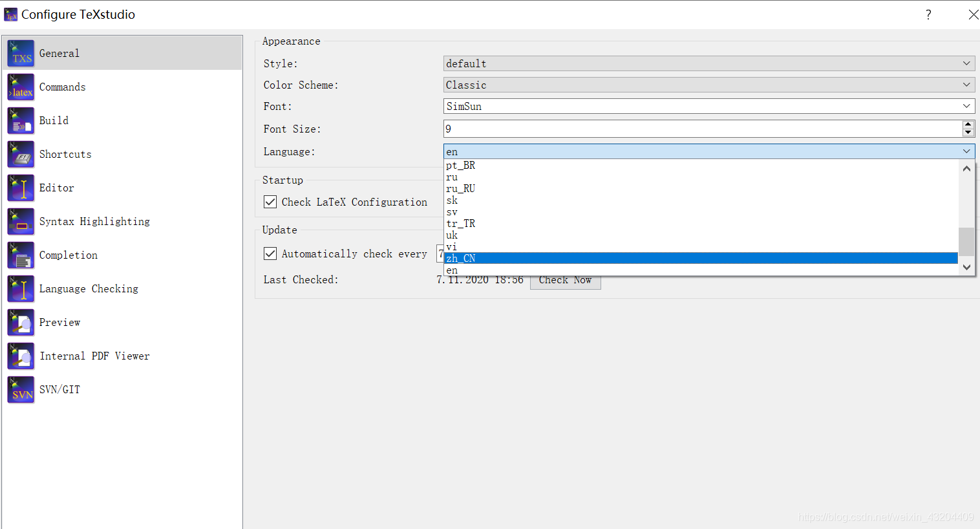Viewport: 980px width, 529px height.
Task: Choose ru_RU language option
Action: (701, 189)
